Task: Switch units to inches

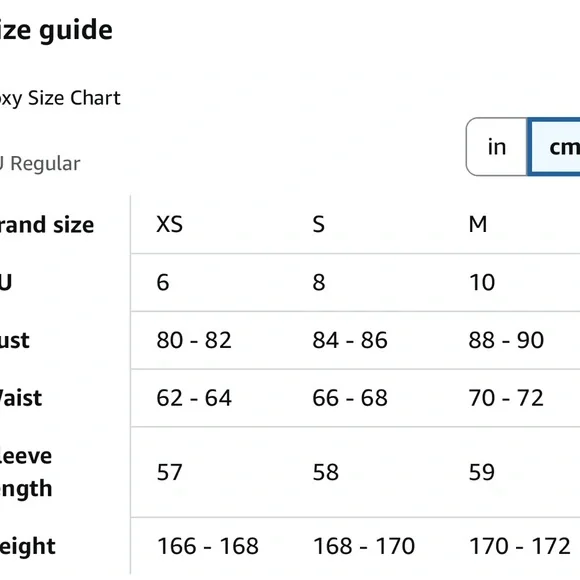Action: coord(496,147)
